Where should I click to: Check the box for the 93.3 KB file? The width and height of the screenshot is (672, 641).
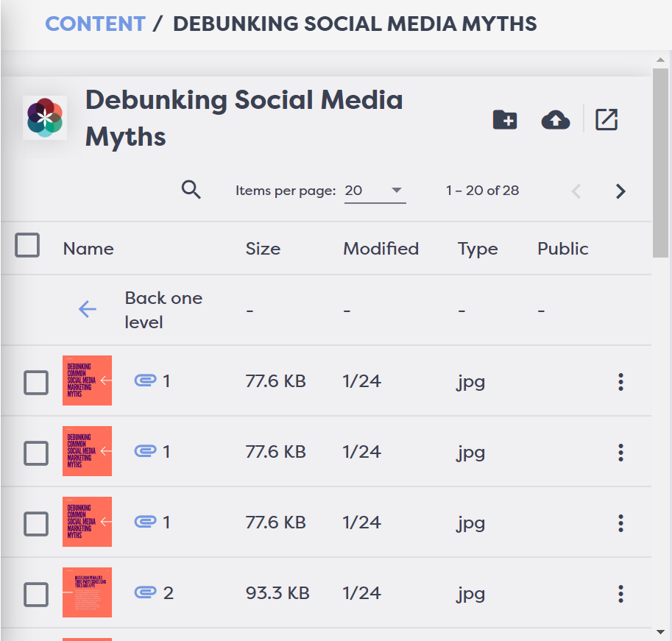pyautogui.click(x=36, y=595)
